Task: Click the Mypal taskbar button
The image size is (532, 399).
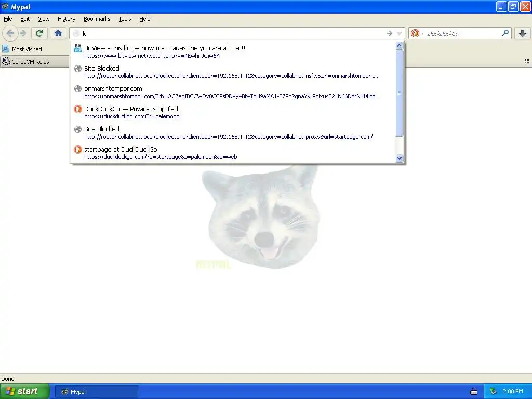Action: [x=96, y=392]
